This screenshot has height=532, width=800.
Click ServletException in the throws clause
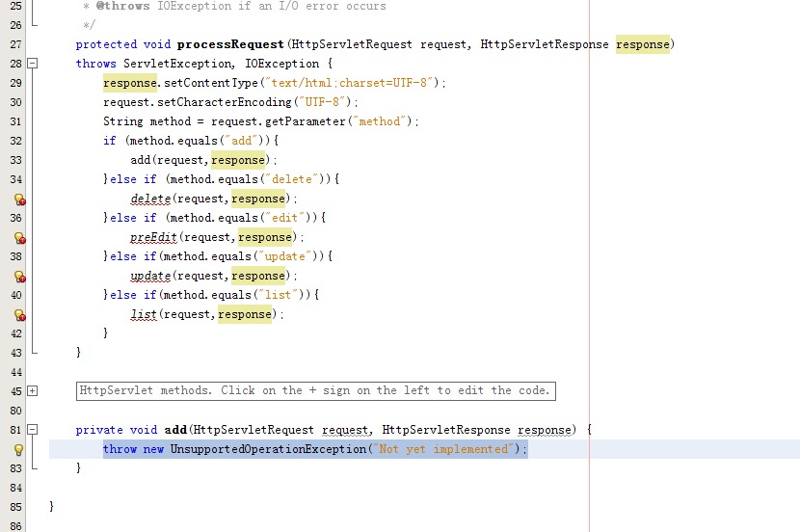[177, 64]
